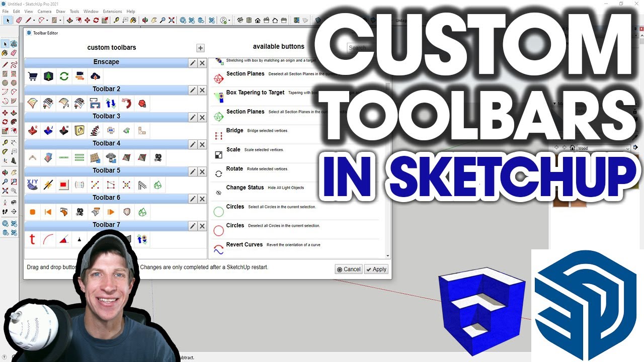Click Apply in Toolbar Editor
This screenshot has height=362, width=644.
[376, 269]
